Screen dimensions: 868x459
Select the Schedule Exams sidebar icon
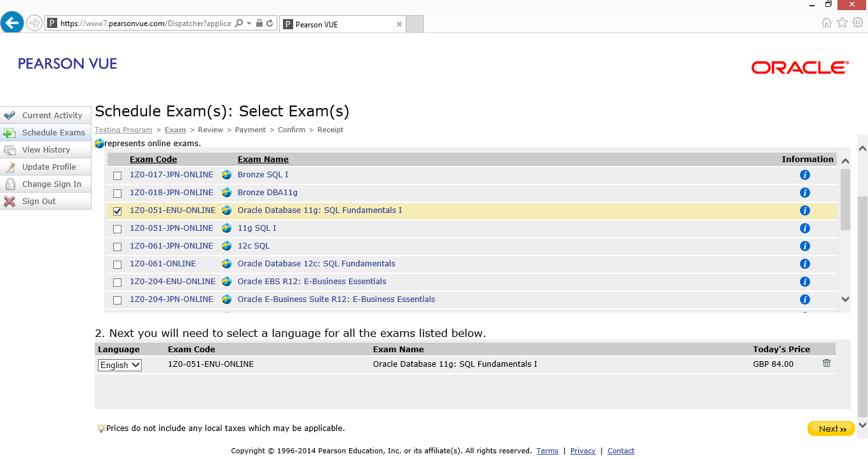10,132
